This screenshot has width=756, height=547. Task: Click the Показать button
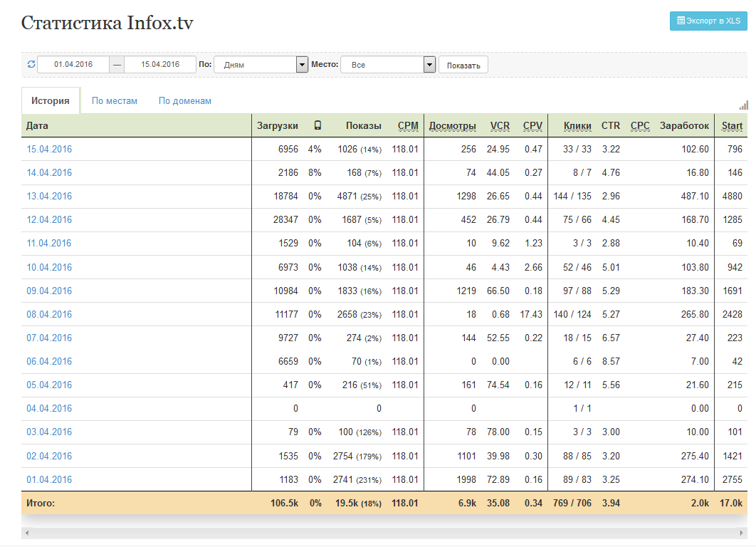click(463, 65)
